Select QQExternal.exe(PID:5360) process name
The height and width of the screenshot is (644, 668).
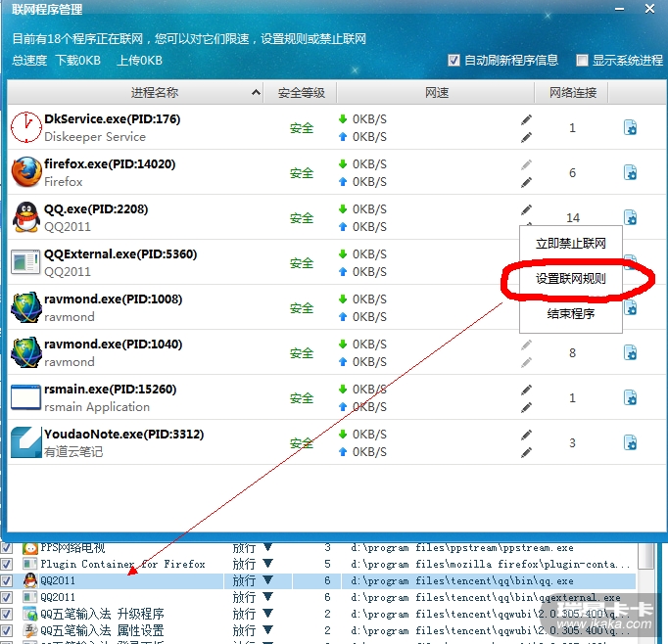(120, 253)
